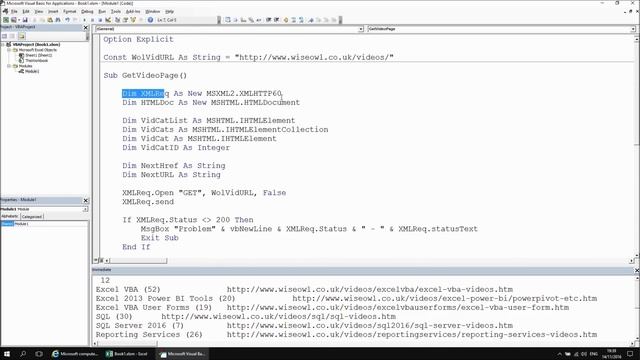This screenshot has height=360, width=640.
Task: Click the Uncomment Block toolbar icon
Action: pos(301,20)
